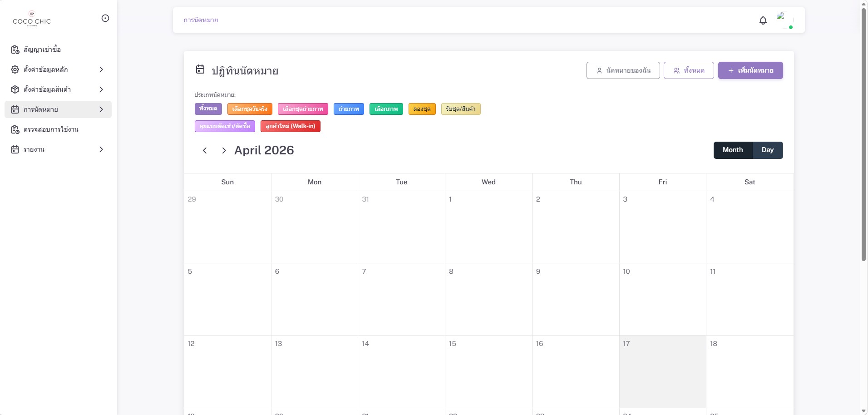The height and width of the screenshot is (415, 868).
Task: Open สัญญาเช่าซื้อ from the sidebar
Action: pyautogui.click(x=42, y=49)
